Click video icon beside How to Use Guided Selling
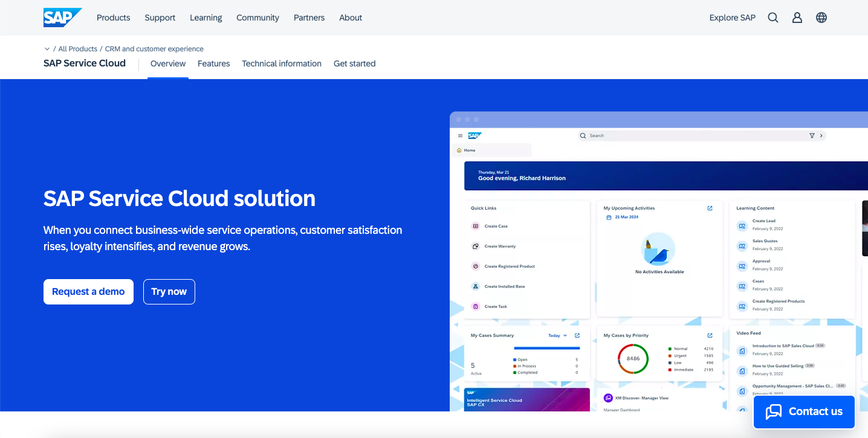Image resolution: width=868 pixels, height=438 pixels. tap(742, 371)
